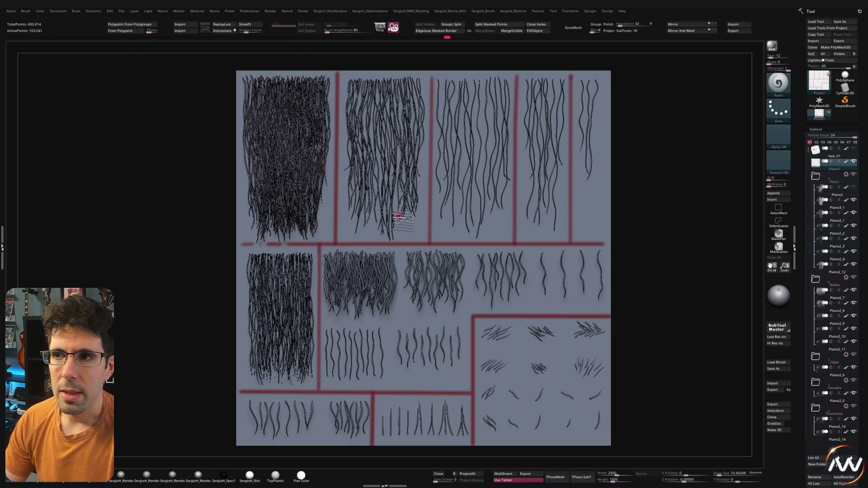Click the Make PolyMesh3D button
868x488 pixels.
click(835, 47)
